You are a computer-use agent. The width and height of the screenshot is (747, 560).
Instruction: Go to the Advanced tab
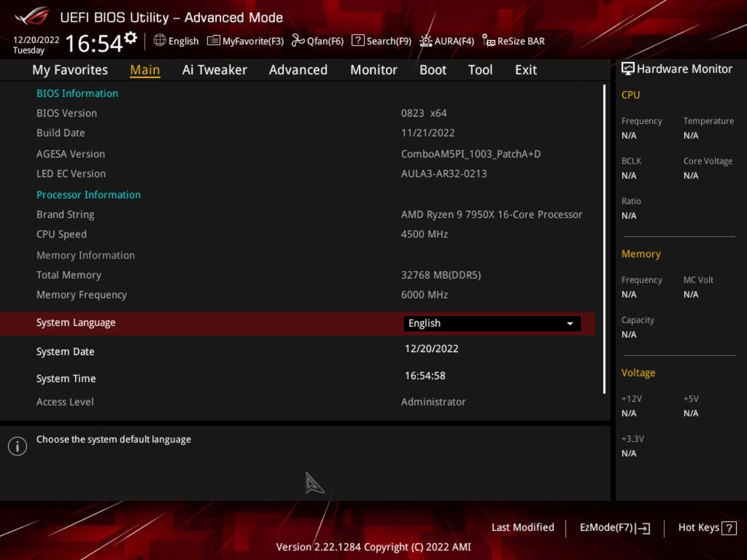298,70
